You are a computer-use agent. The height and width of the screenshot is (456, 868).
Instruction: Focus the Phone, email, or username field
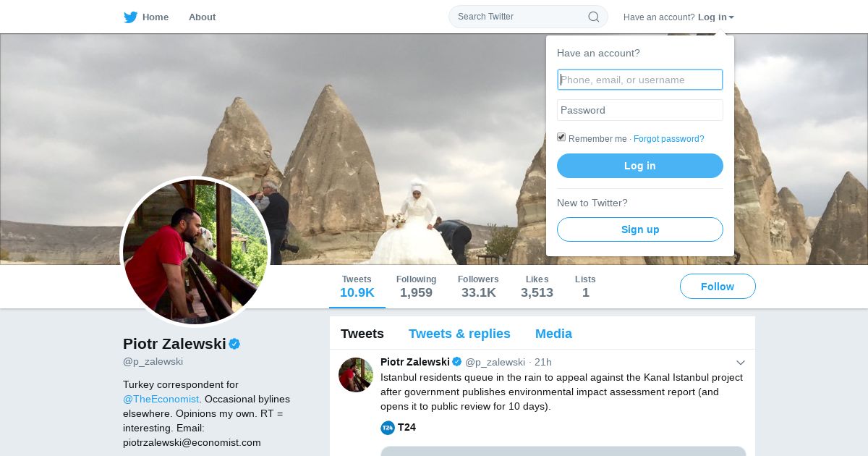coord(640,80)
